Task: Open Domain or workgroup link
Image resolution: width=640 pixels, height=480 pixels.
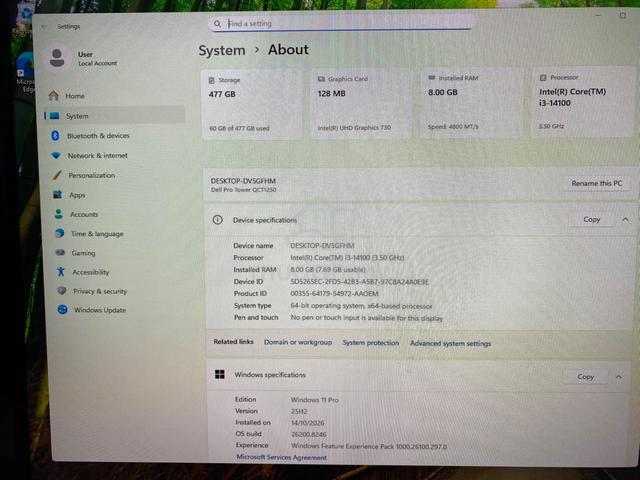Action: [x=298, y=342]
